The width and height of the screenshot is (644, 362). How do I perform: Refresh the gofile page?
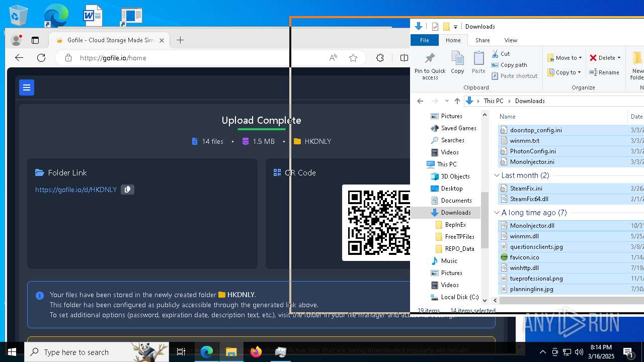pyautogui.click(x=41, y=58)
